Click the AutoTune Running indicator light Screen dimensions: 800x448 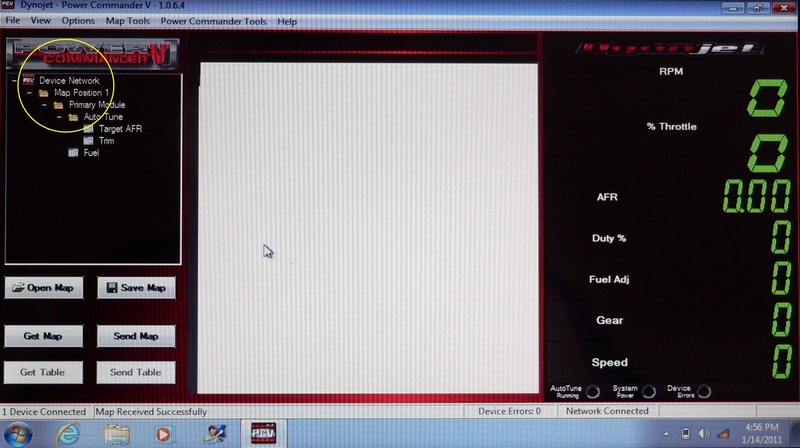(x=593, y=391)
